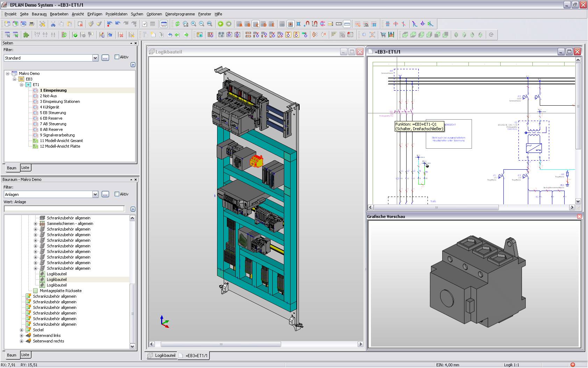The height and width of the screenshot is (368, 588).
Task: Expand the Sockel tree node
Action: coord(22,330)
